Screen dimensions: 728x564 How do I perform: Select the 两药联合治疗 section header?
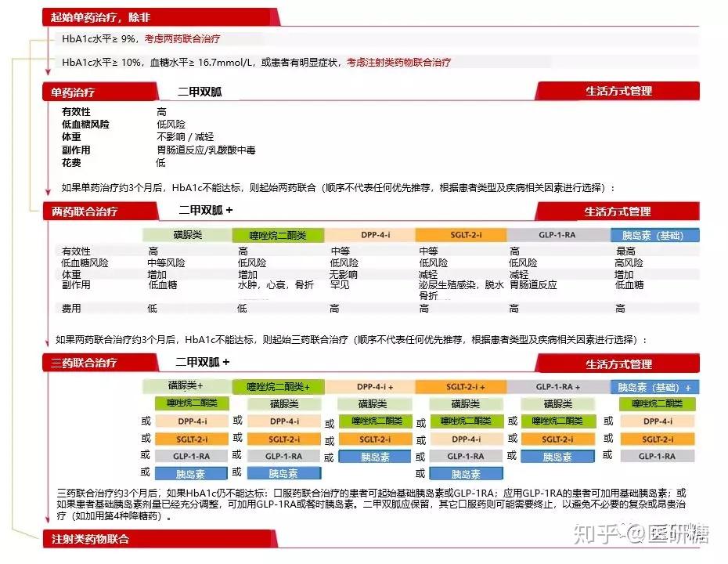99,211
